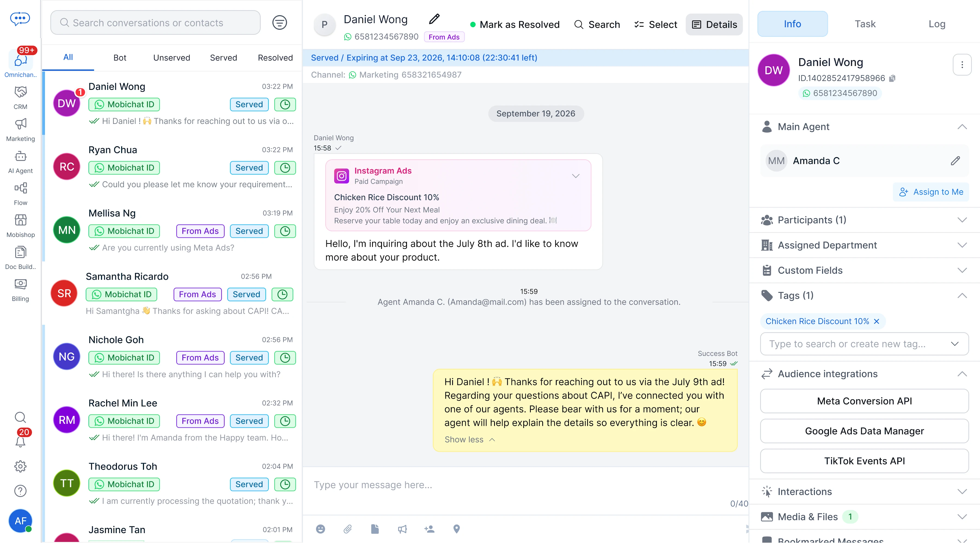Add a participant via the composer icon
The height and width of the screenshot is (544, 980).
pyautogui.click(x=430, y=529)
